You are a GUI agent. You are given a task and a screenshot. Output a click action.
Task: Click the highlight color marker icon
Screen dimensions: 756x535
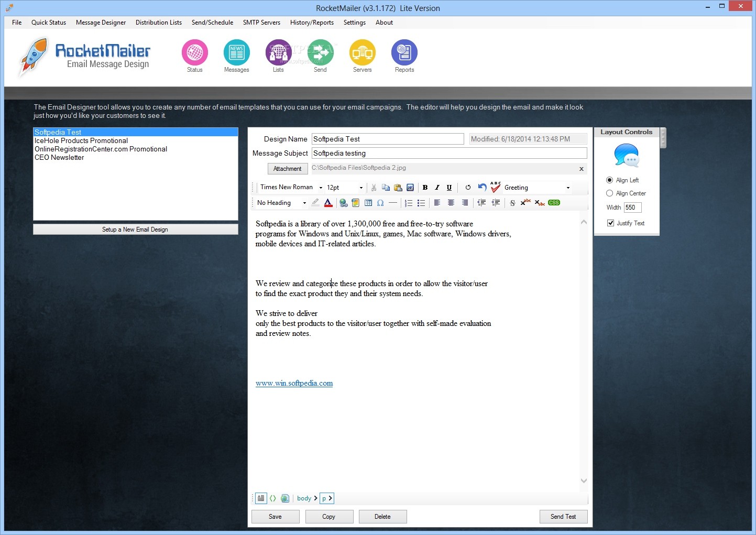(x=315, y=203)
